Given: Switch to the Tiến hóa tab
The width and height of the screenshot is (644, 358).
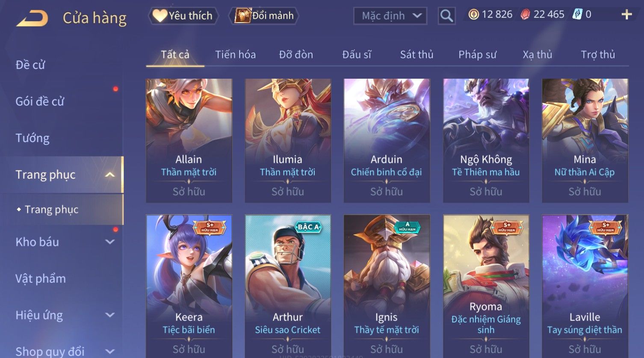Looking at the screenshot, I should click(235, 54).
